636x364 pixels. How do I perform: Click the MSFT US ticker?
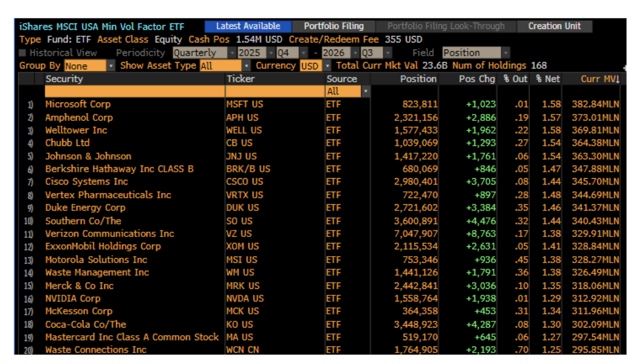[244, 105]
